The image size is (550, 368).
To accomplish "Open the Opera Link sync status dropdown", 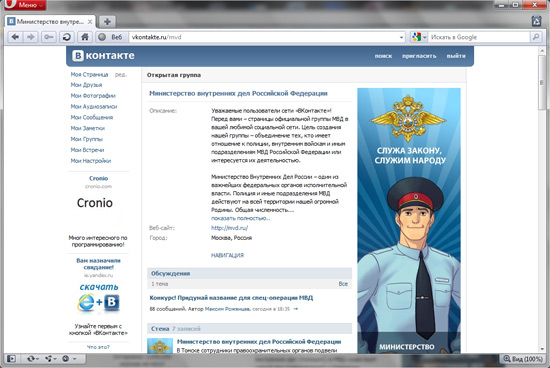I will coord(33,359).
